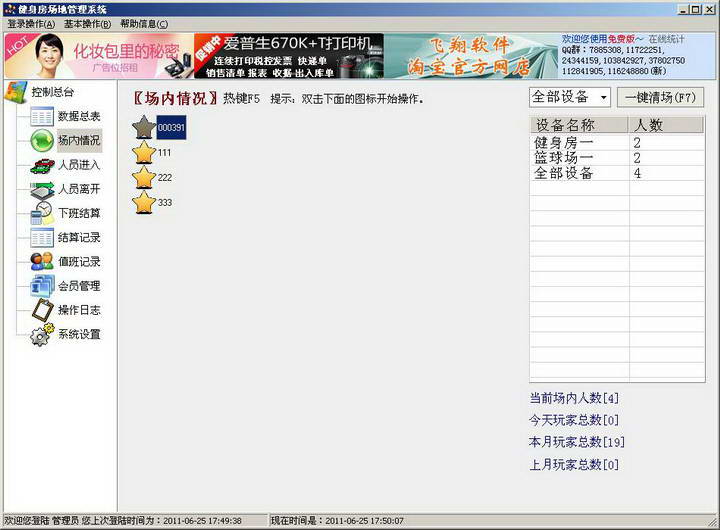Select the gold star icon for 111
The width and height of the screenshot is (720, 530).
(144, 152)
